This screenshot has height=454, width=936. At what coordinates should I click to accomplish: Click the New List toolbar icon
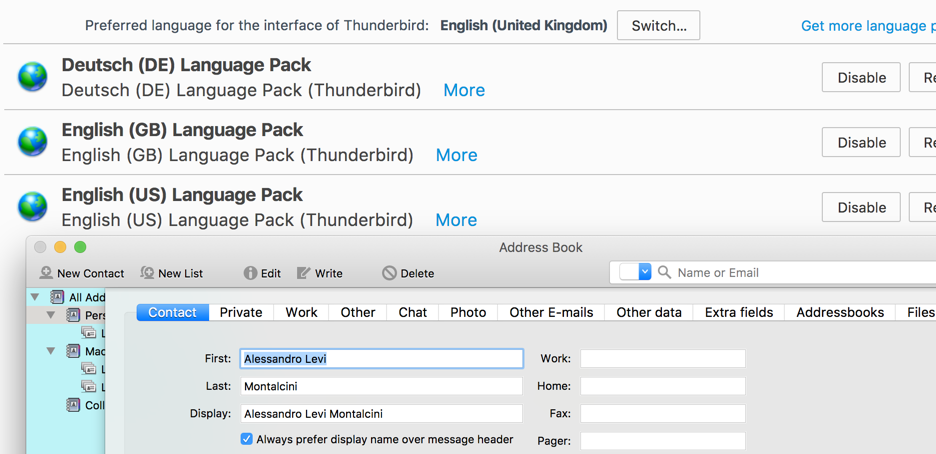pyautogui.click(x=147, y=273)
